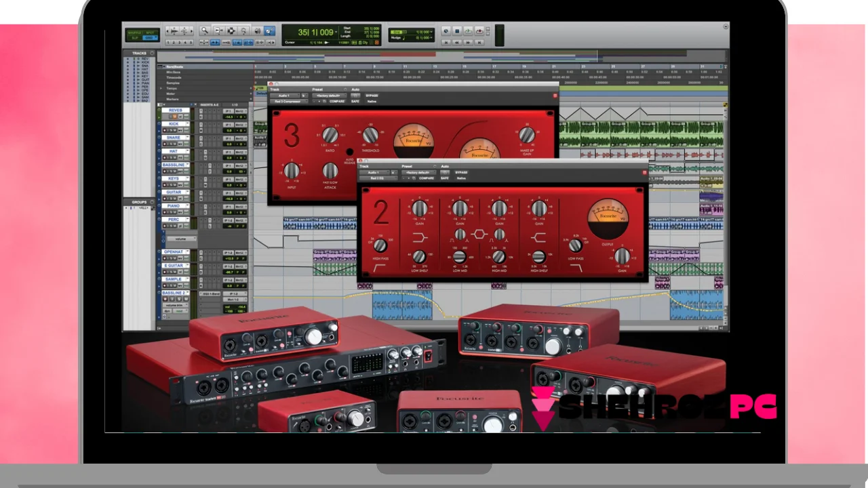
Task: Click the Threshold knob on compressor
Action: pyautogui.click(x=370, y=136)
